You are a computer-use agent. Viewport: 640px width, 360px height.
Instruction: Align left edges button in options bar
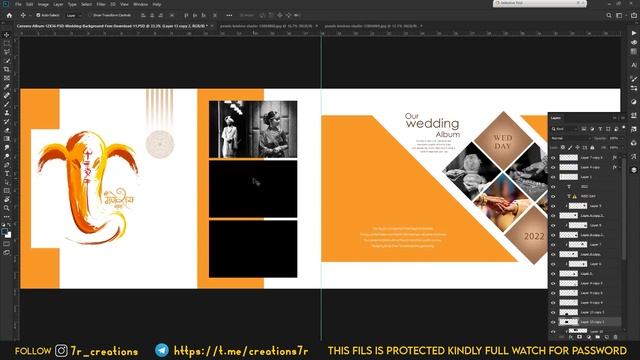click(x=143, y=16)
